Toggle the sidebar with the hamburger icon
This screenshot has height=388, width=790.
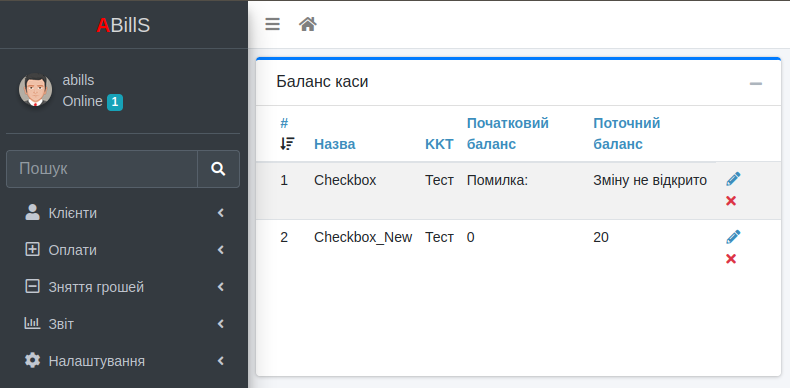pyautogui.click(x=272, y=24)
